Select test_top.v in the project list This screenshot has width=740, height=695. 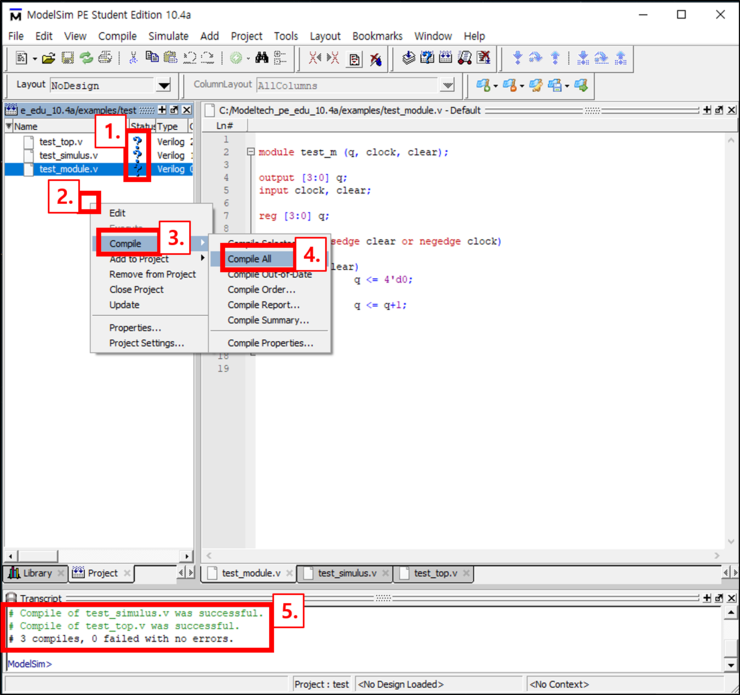pyautogui.click(x=61, y=142)
